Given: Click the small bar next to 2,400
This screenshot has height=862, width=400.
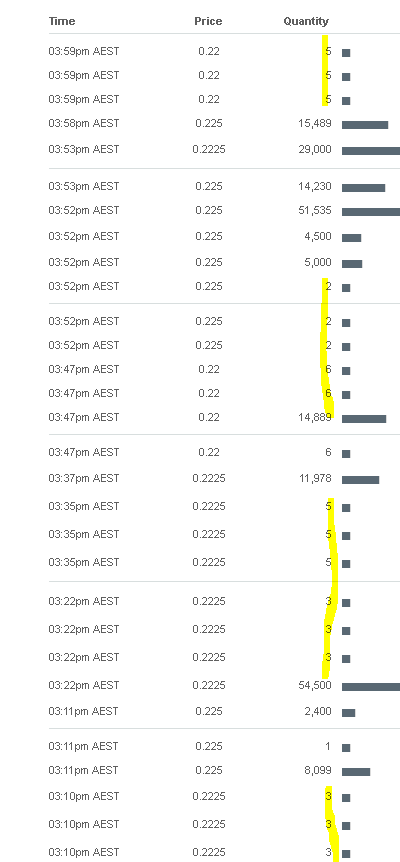Looking at the screenshot, I should click(x=348, y=713).
